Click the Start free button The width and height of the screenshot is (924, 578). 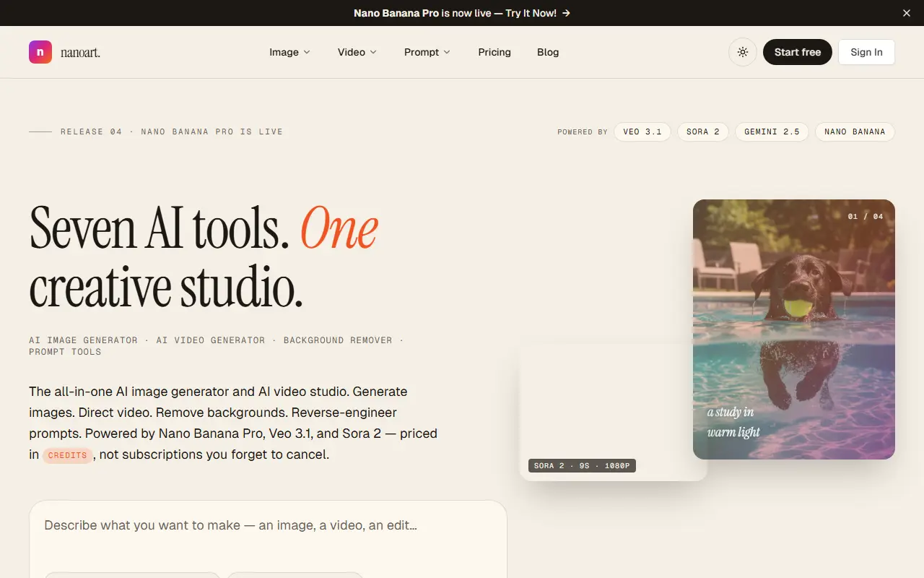point(797,52)
